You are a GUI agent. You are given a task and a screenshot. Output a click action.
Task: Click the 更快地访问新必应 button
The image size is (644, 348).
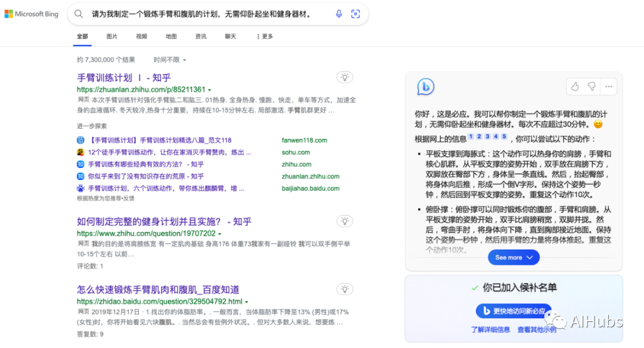[514, 311]
